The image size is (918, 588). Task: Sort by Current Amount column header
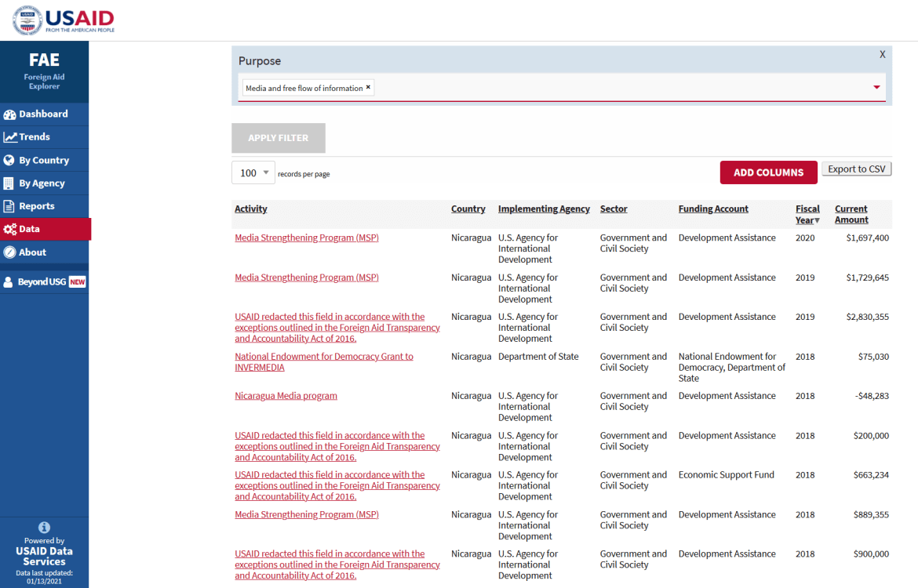(851, 214)
